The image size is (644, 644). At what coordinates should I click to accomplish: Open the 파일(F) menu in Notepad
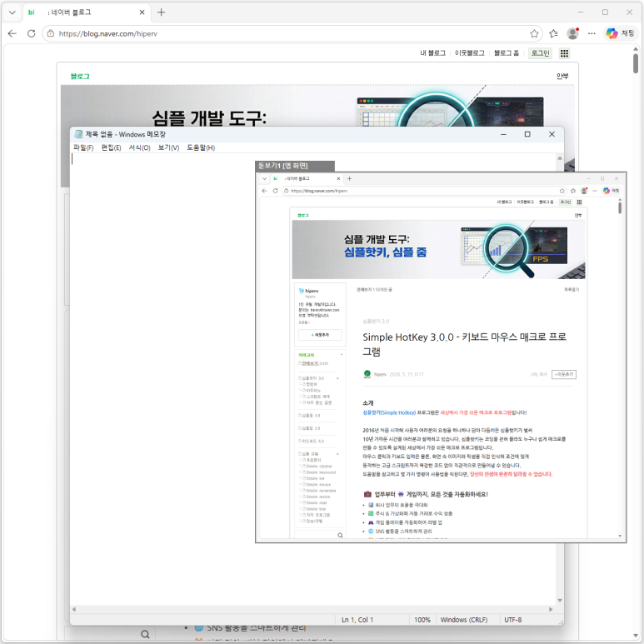click(83, 147)
